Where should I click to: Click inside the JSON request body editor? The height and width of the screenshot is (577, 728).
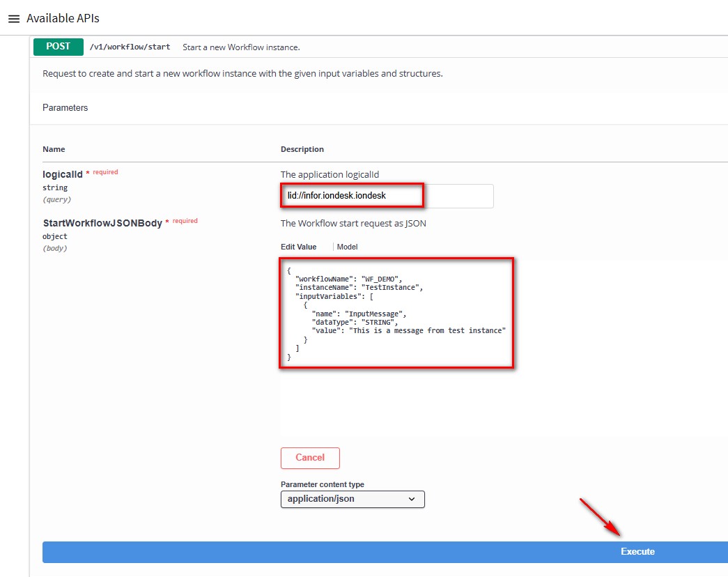point(396,312)
